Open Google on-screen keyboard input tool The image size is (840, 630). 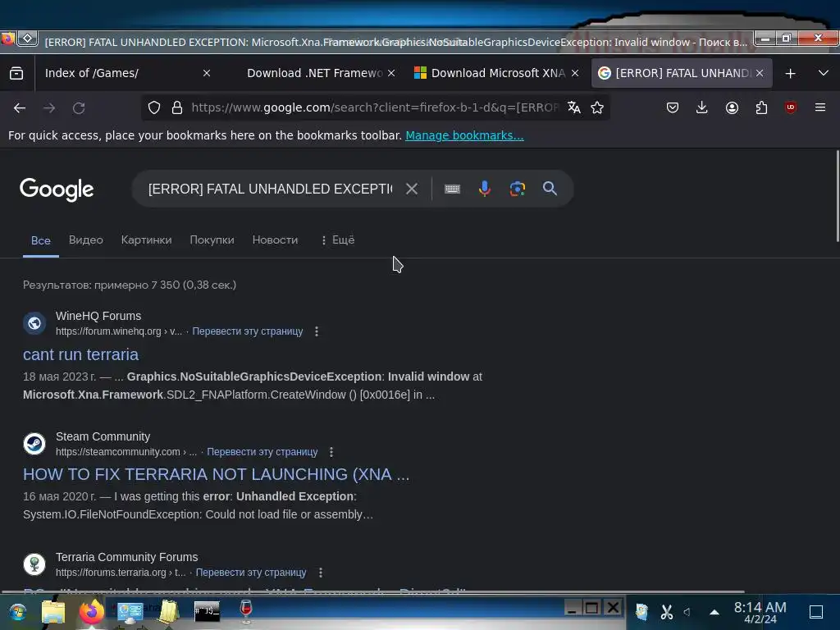(x=452, y=189)
